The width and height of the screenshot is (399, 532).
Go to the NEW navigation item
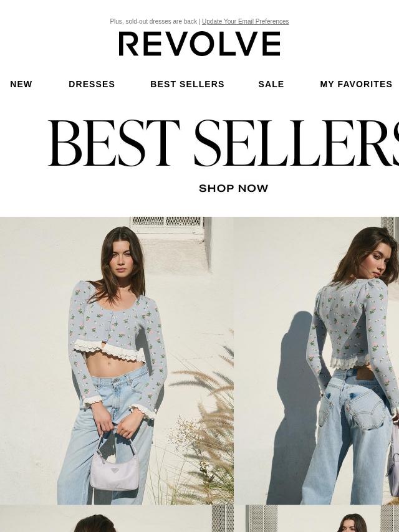(21, 84)
